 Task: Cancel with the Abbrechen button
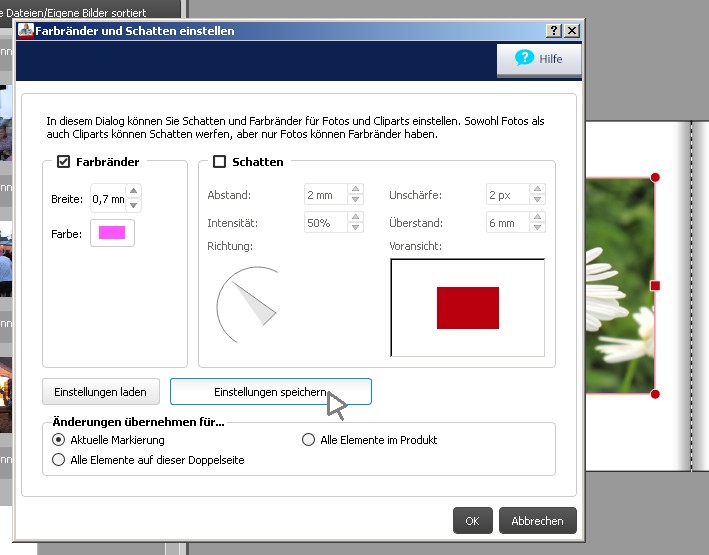point(538,521)
